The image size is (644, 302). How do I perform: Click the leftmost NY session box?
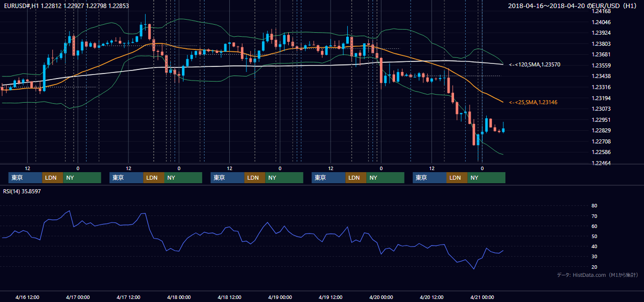click(82, 178)
